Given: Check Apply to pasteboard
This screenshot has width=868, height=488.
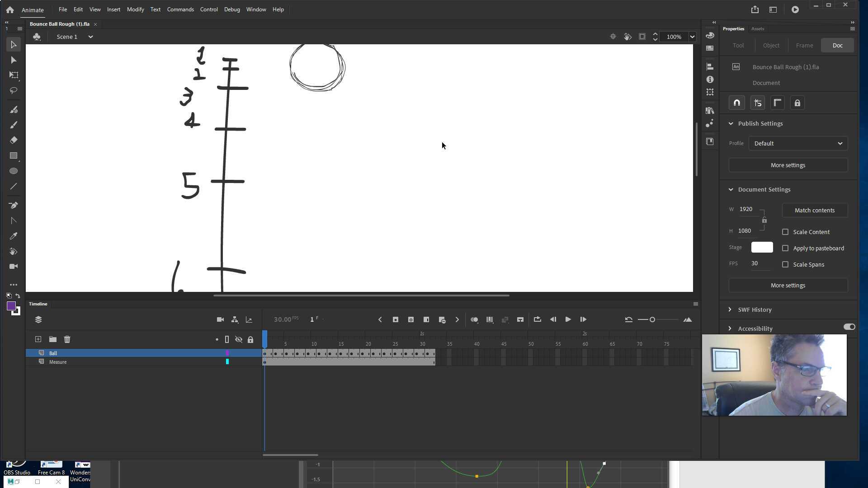Looking at the screenshot, I should point(785,248).
